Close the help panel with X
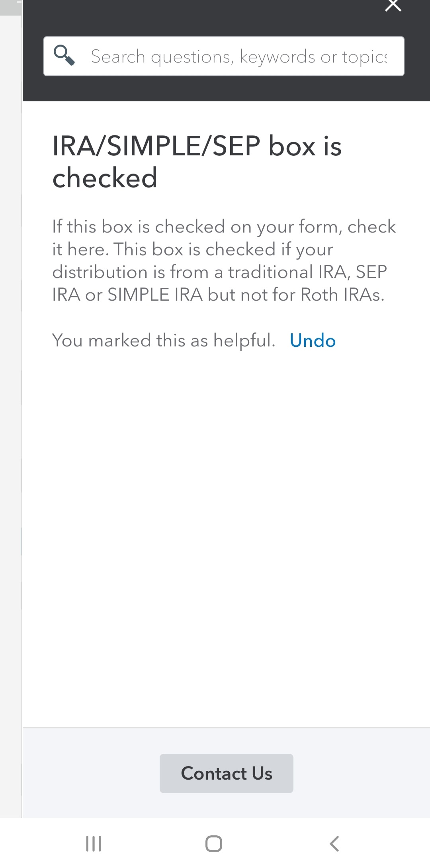Screen dimensions: 430x868 (x=393, y=6)
